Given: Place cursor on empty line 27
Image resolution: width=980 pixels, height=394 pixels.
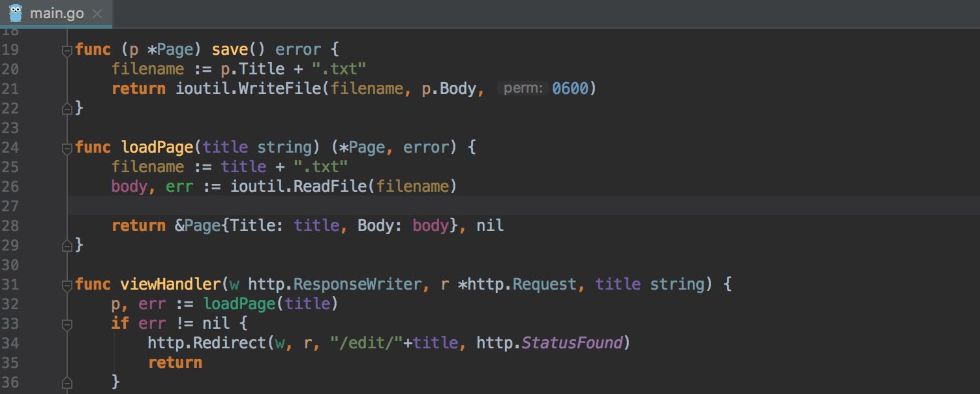Looking at the screenshot, I should pos(522,205).
